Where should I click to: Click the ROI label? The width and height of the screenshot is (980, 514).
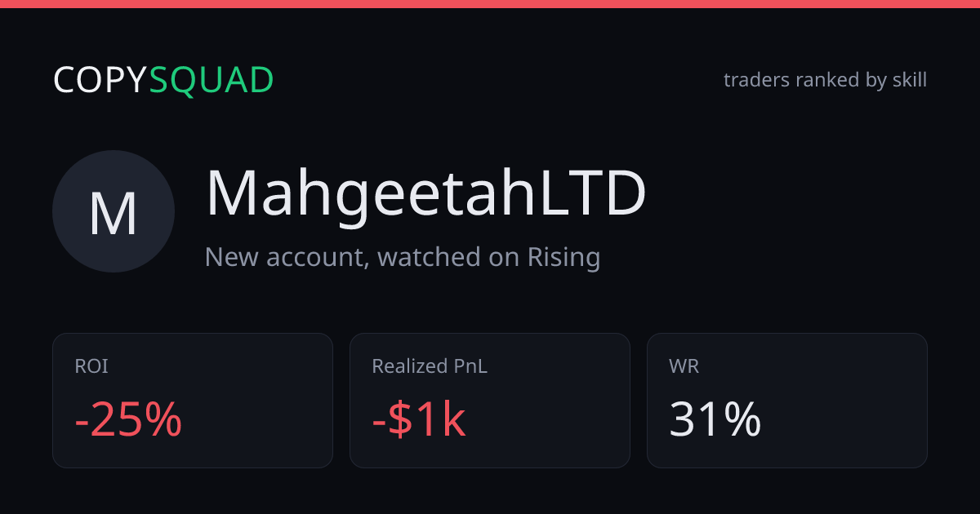tap(91, 367)
